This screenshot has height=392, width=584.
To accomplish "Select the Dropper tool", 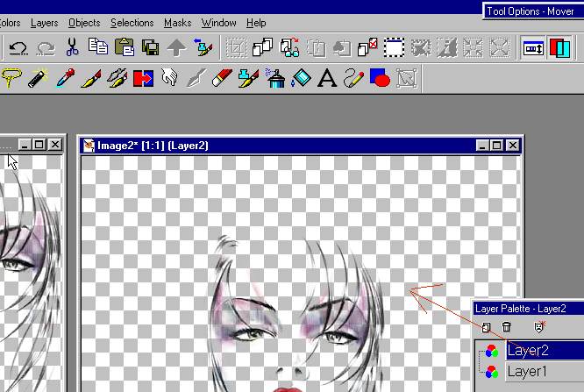I will [65, 78].
